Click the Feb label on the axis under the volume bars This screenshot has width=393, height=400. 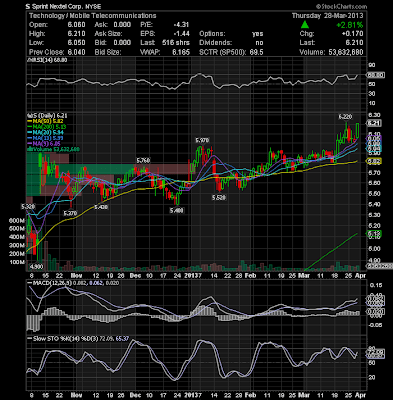pyautogui.click(x=251, y=276)
